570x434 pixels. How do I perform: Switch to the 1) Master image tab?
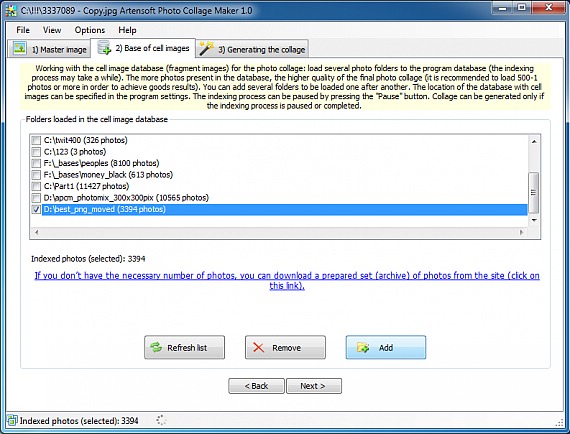(x=49, y=49)
